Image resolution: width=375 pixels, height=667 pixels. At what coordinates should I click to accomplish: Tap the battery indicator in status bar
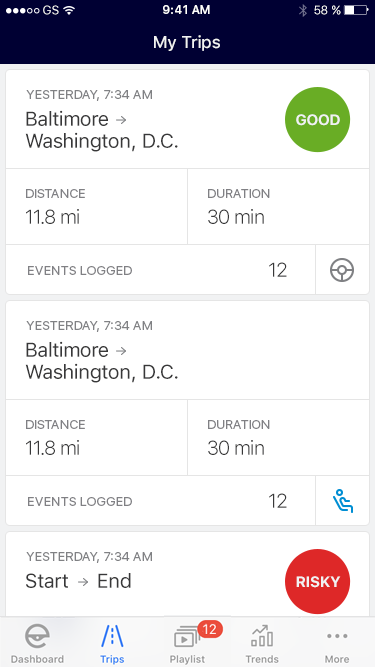tap(356, 11)
